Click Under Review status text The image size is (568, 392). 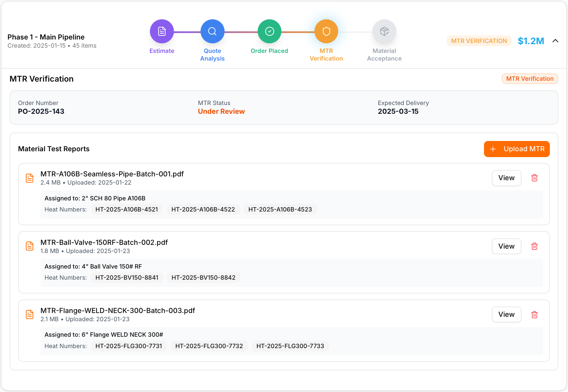click(221, 111)
